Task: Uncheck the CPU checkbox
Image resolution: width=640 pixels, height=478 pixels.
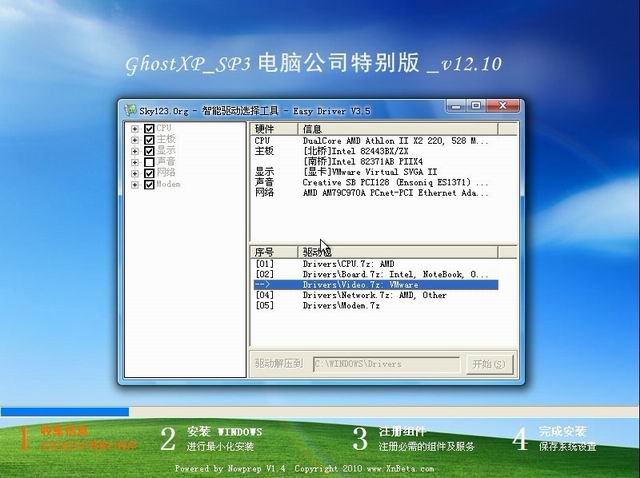Action: (x=149, y=129)
